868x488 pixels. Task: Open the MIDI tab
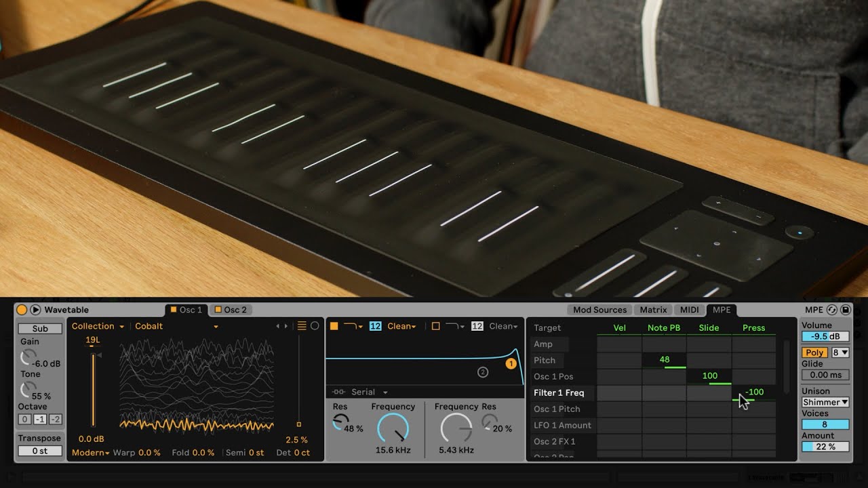pos(690,310)
